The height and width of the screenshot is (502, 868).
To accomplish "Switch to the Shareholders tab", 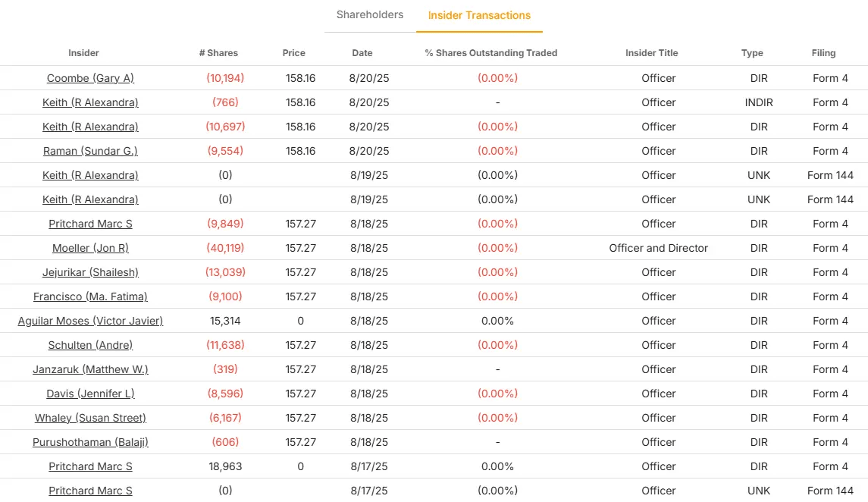I will (x=370, y=15).
